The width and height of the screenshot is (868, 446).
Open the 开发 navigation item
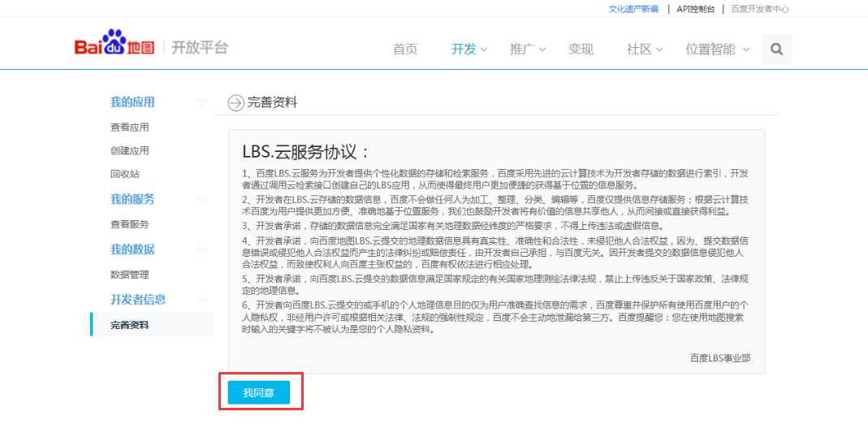click(x=464, y=50)
